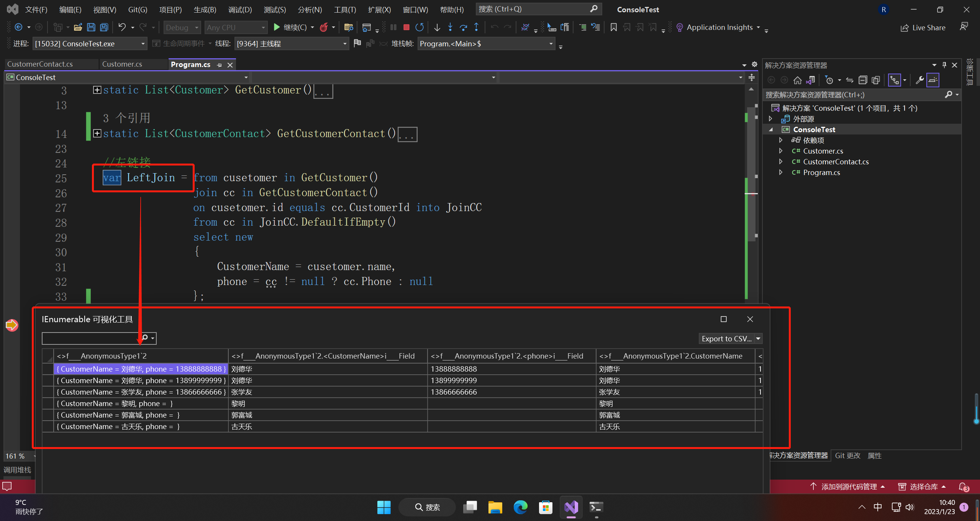980x521 pixels.
Task: Toggle the Preview Selected Items button
Action: tap(933, 80)
